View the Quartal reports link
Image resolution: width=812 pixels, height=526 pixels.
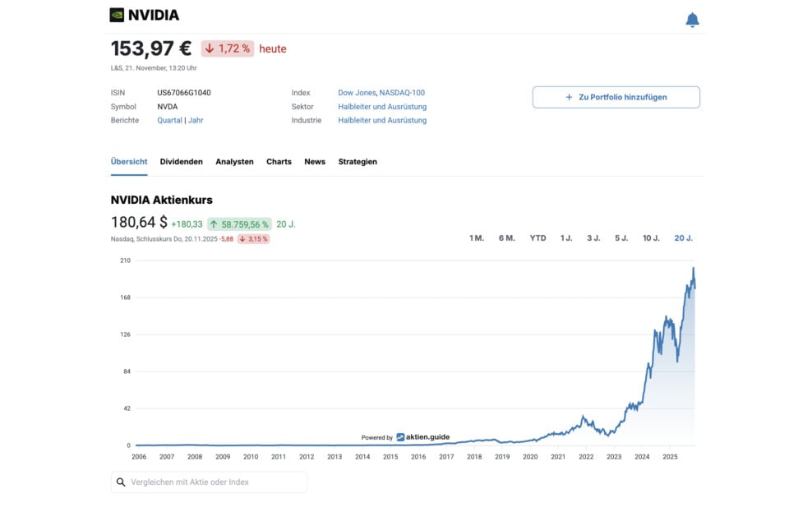(x=170, y=120)
